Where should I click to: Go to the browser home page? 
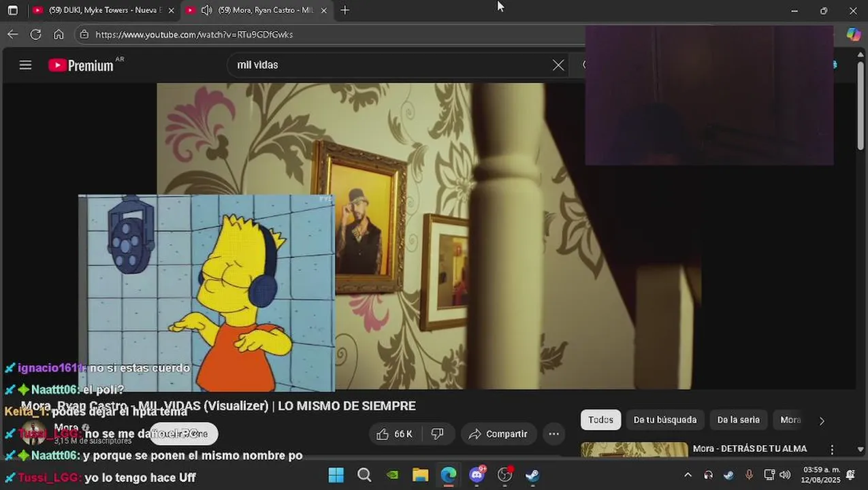pyautogui.click(x=59, y=34)
